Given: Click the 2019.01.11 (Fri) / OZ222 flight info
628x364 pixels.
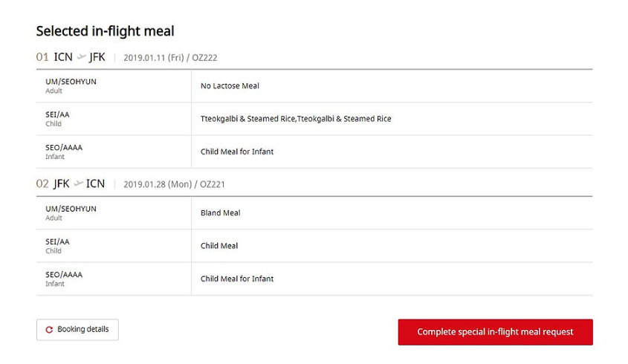Looking at the screenshot, I should click(170, 58).
